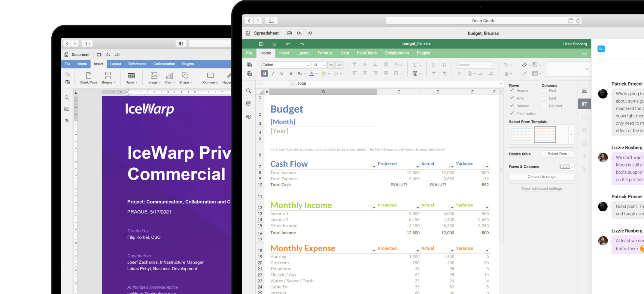
Task: Open the Calibri font name dropdown
Action: pos(308,65)
